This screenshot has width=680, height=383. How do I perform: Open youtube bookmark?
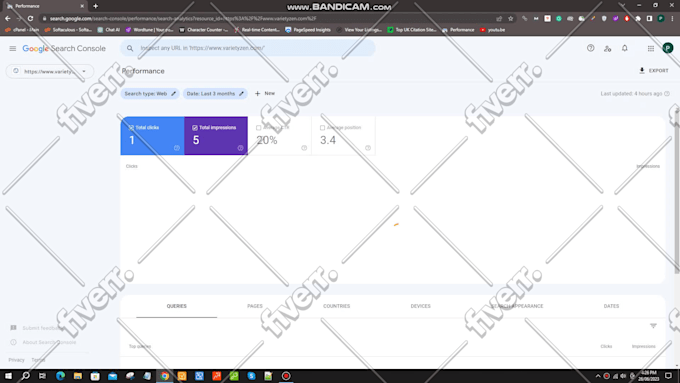[493, 30]
